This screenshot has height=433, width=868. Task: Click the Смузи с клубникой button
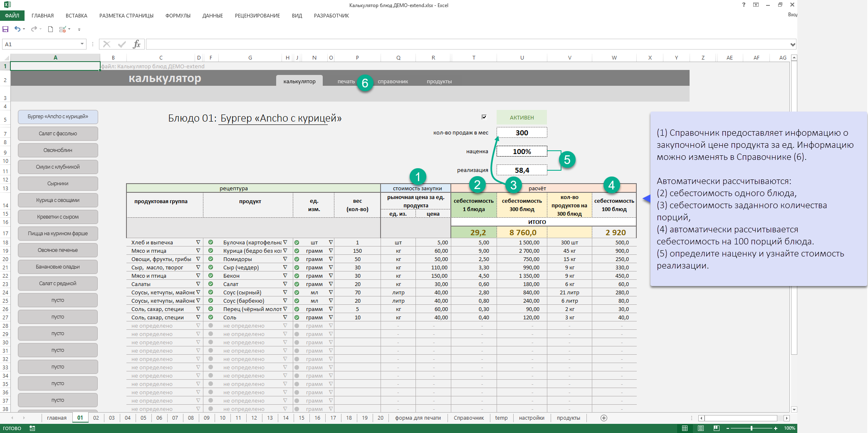tap(58, 167)
